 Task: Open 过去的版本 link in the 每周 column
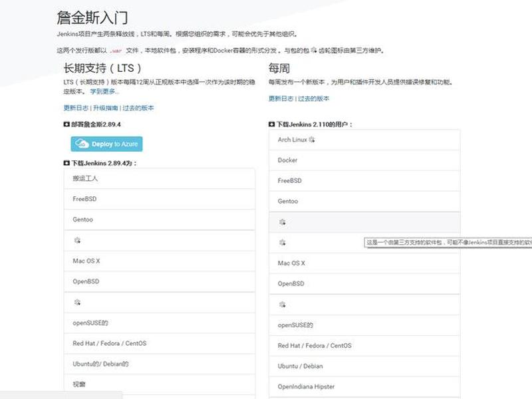(313, 98)
